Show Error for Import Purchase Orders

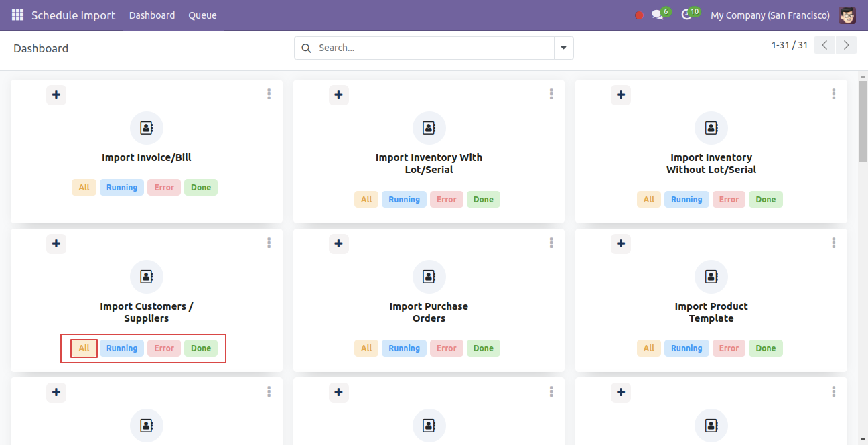coord(447,348)
